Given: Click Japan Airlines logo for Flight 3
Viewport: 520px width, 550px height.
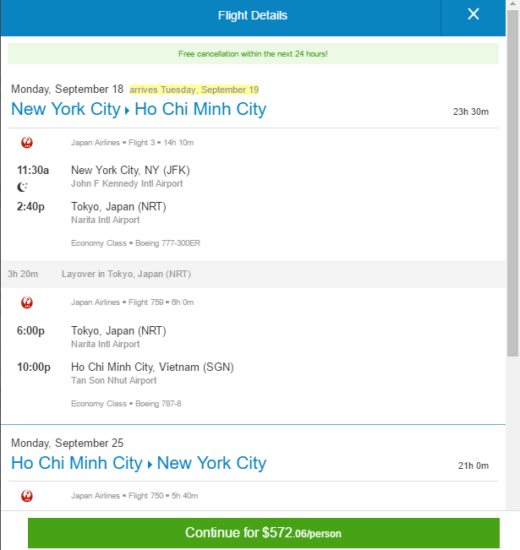Looking at the screenshot, I should coord(27,142).
